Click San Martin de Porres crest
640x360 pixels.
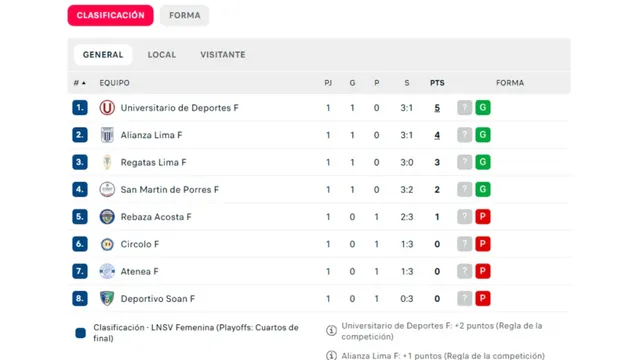pyautogui.click(x=107, y=189)
